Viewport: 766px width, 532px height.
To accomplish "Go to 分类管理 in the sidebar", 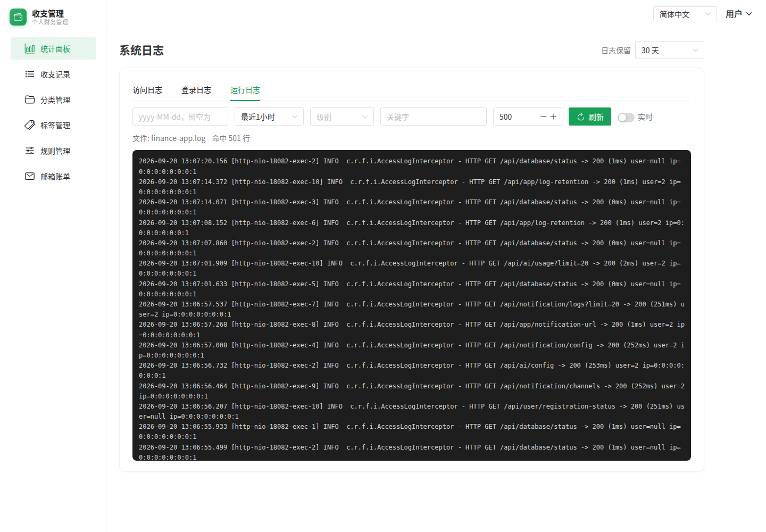I will pyautogui.click(x=53, y=99).
